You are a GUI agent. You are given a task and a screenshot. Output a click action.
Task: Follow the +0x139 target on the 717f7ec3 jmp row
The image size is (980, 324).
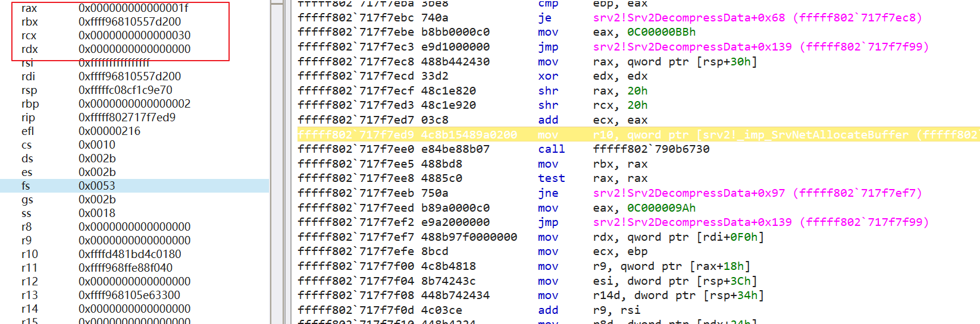(761, 47)
